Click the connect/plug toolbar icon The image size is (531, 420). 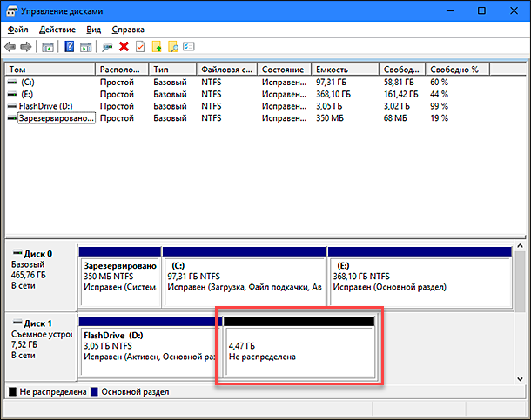pyautogui.click(x=107, y=47)
